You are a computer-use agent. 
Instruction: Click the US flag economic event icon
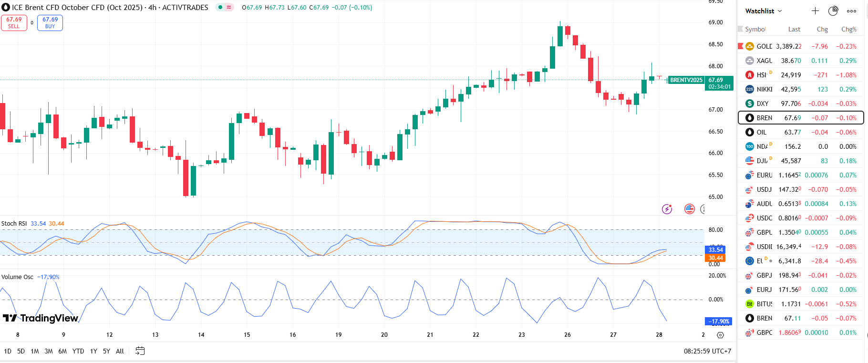tap(689, 209)
